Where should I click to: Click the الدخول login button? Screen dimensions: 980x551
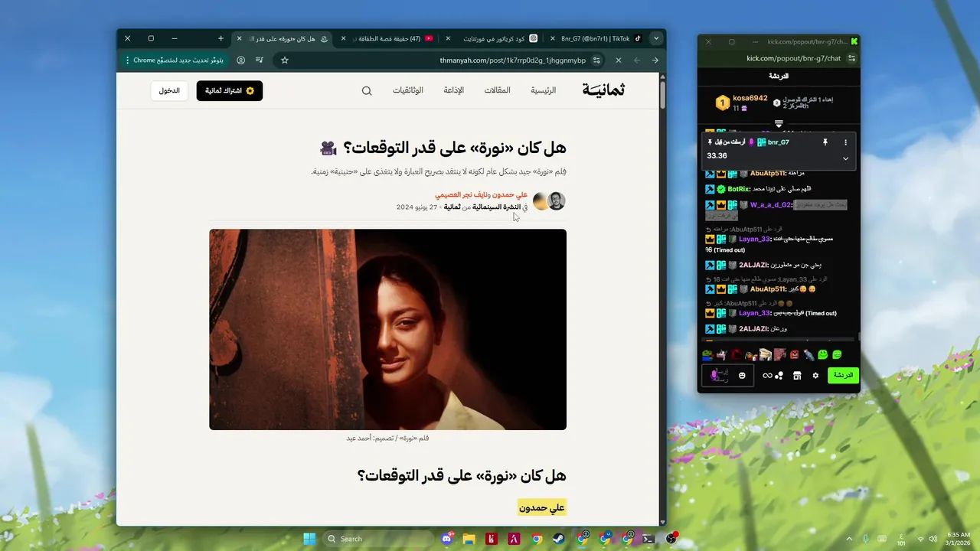pos(169,90)
